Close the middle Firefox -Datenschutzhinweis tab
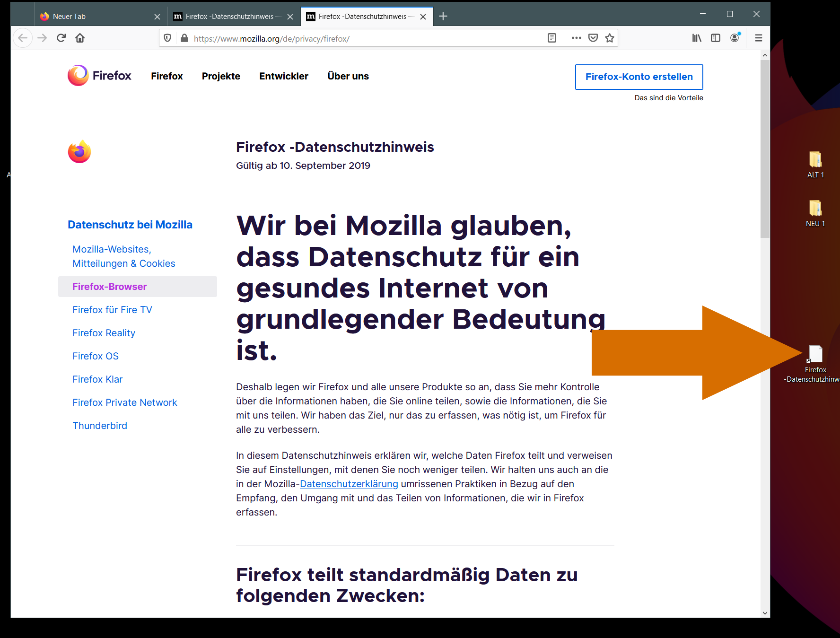The image size is (840, 638). [290, 17]
